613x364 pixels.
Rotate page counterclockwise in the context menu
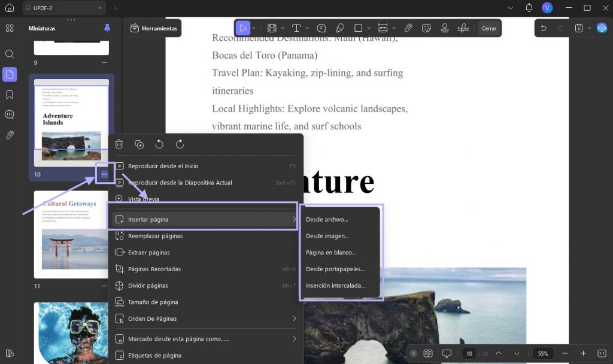tap(159, 144)
